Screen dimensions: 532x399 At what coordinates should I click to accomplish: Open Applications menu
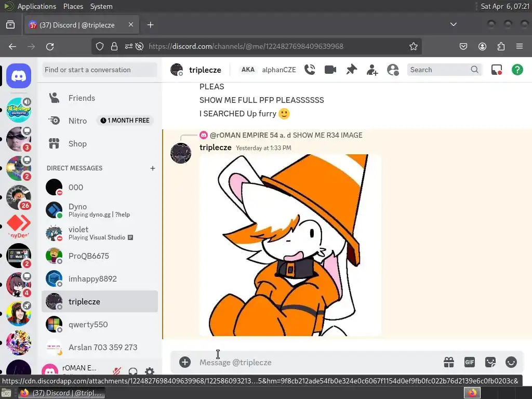(x=37, y=6)
